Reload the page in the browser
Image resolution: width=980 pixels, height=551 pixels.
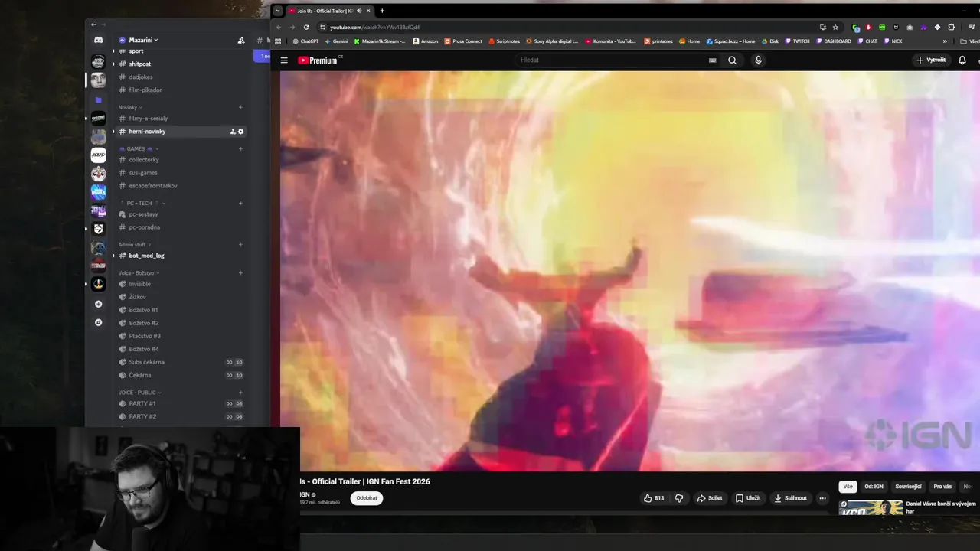tap(306, 27)
